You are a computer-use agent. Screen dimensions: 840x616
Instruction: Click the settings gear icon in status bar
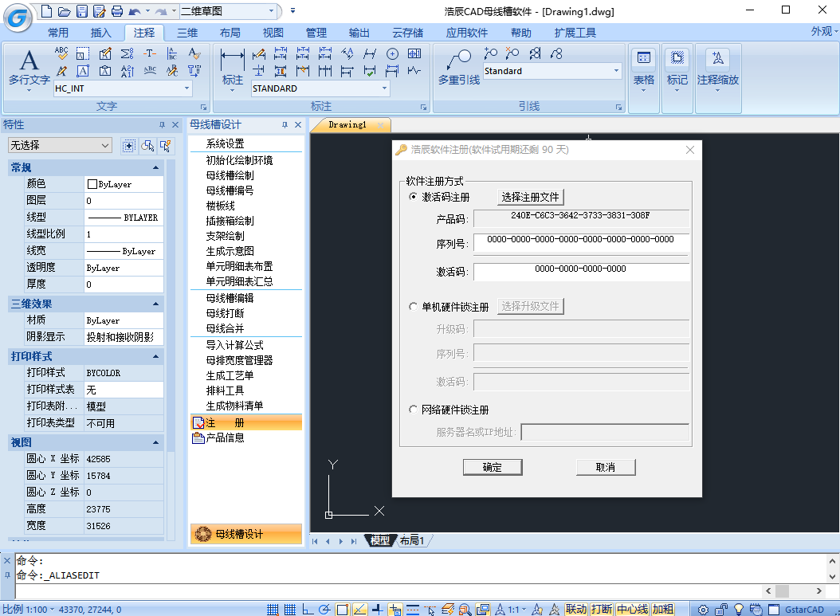(704, 609)
